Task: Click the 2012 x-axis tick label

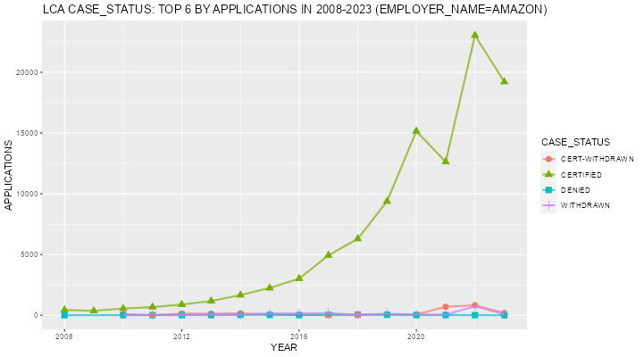Action: 181,336
